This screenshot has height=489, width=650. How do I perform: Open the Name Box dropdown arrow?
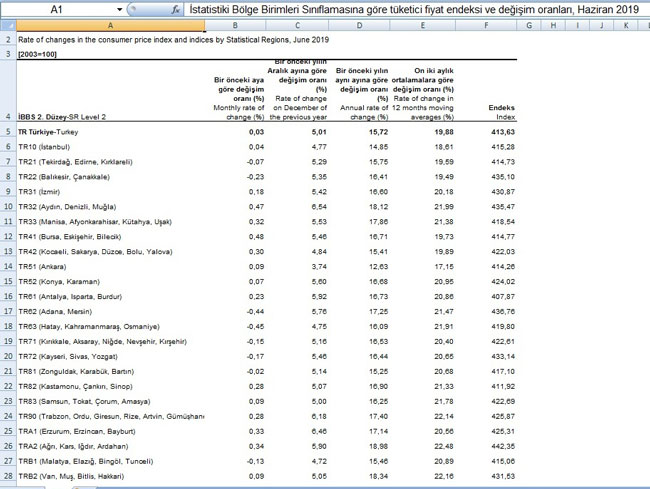click(119, 9)
